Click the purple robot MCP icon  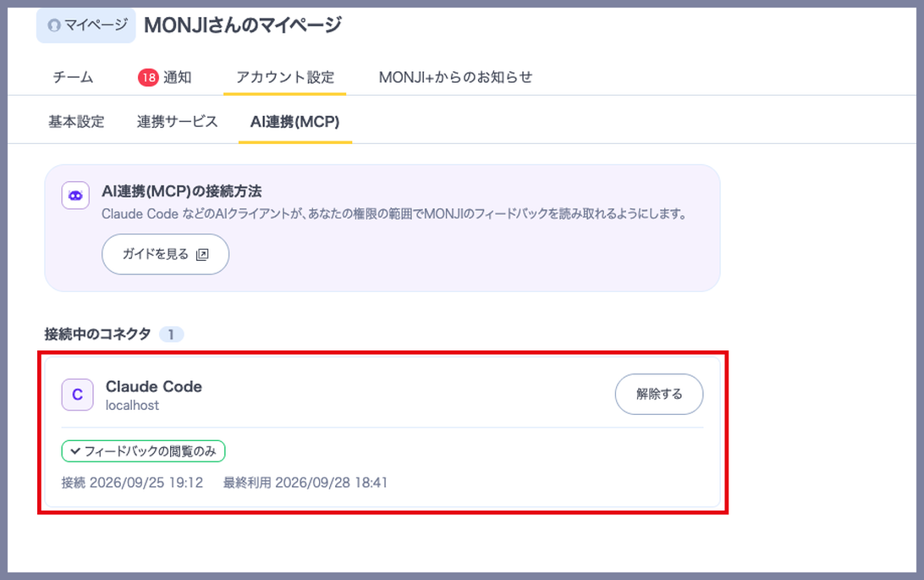click(75, 195)
